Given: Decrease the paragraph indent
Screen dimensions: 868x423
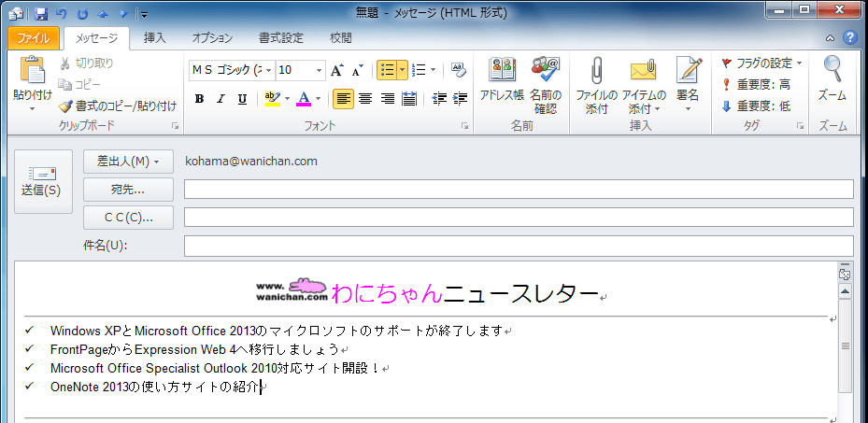Looking at the screenshot, I should (439, 99).
